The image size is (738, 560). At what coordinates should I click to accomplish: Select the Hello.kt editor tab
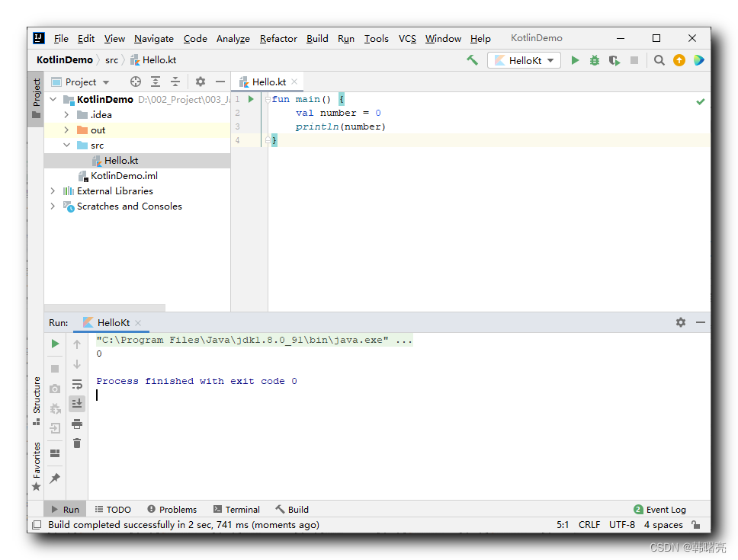tap(269, 82)
